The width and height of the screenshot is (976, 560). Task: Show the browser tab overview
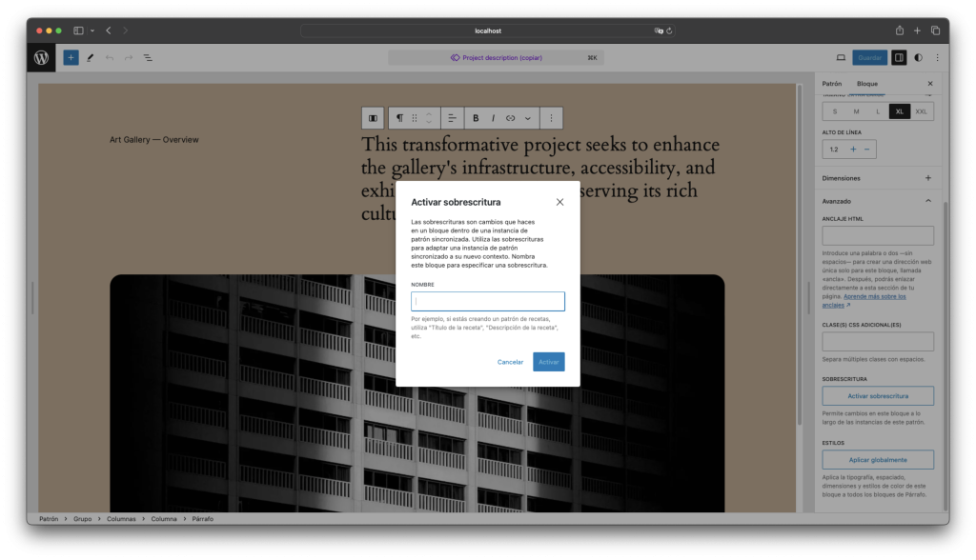(x=935, y=30)
